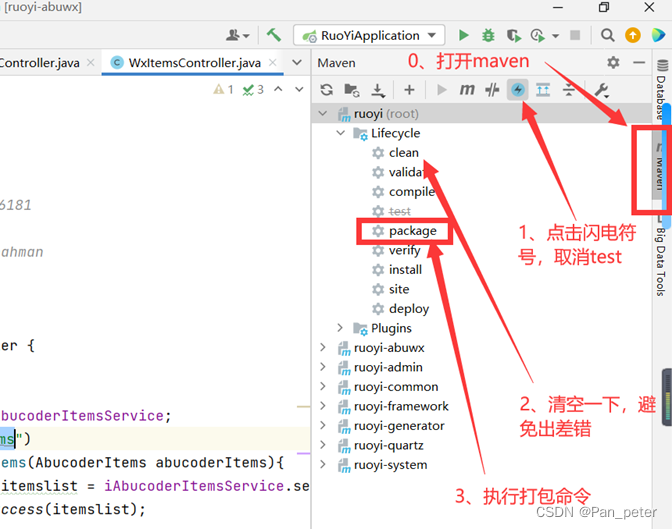The height and width of the screenshot is (529, 672).
Task: Generate sources and update folders icon
Action: (351, 90)
